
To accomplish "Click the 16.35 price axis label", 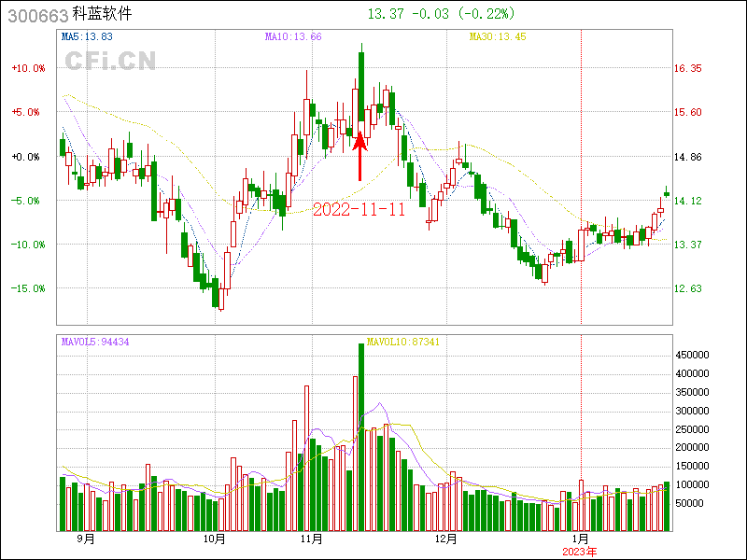I will 688,68.
